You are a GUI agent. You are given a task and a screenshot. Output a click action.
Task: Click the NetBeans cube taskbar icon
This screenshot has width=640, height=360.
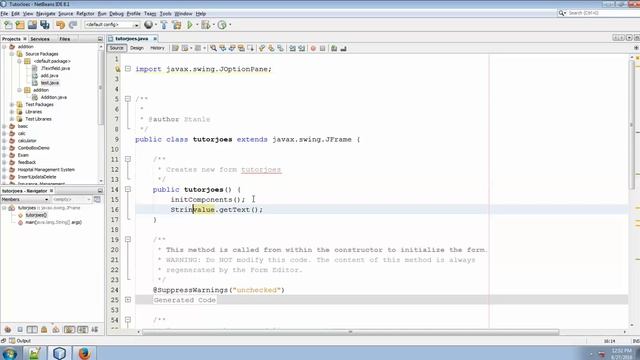59,353
